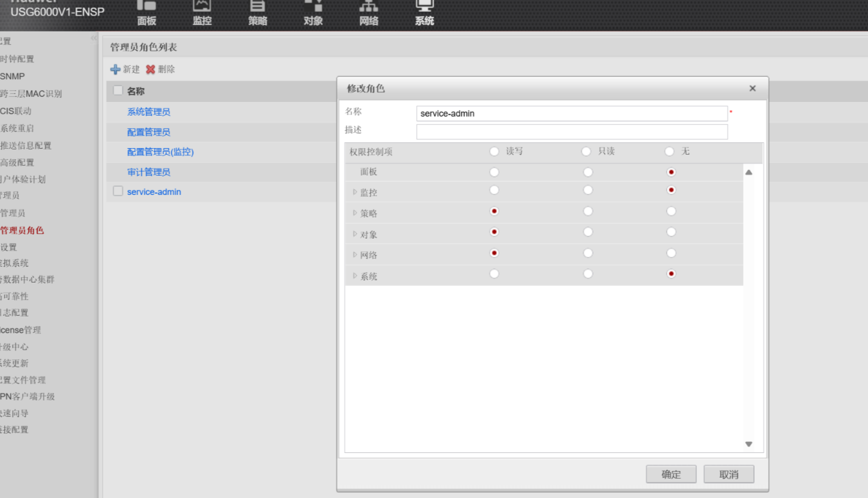Tick the select-all checkbox beside 名称

tap(118, 90)
